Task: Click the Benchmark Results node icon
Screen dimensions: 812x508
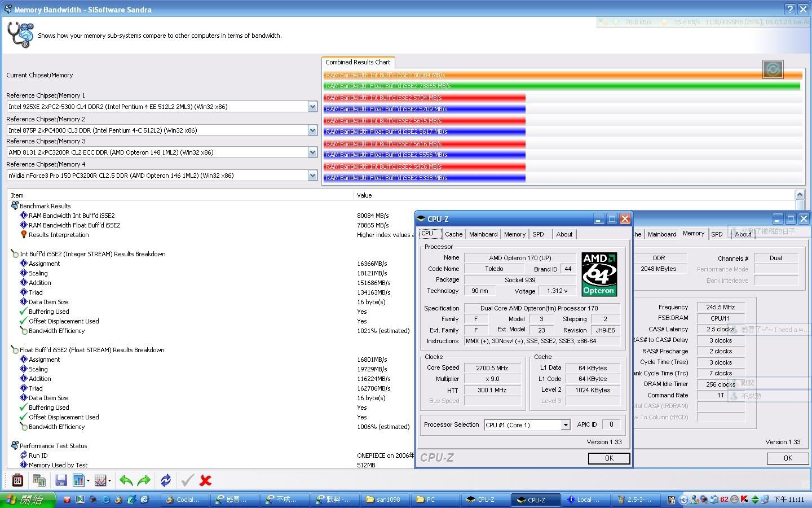Action: coord(15,206)
